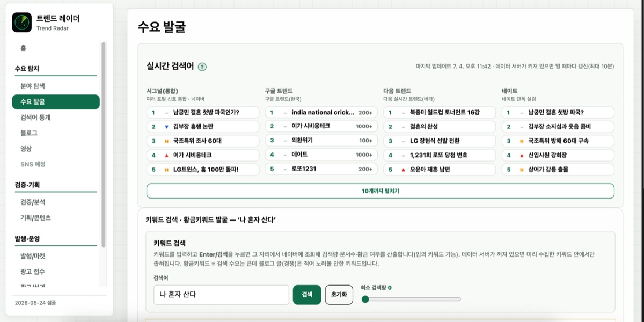Screen dimensions: 644x322
Task: Open 이가 시비옹테크 in 구글 트렌드 list
Action: pyautogui.click(x=321, y=126)
